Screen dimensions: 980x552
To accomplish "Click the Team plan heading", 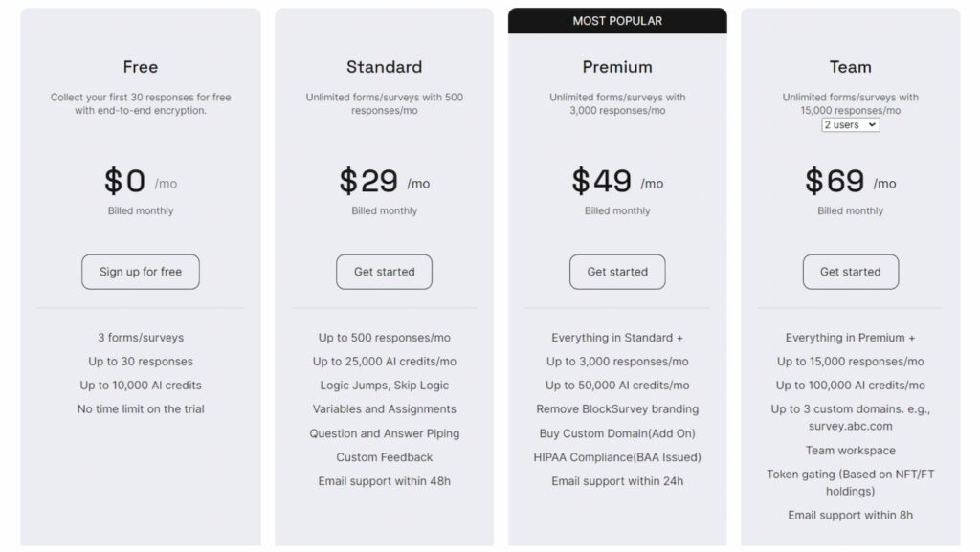I will pos(850,67).
